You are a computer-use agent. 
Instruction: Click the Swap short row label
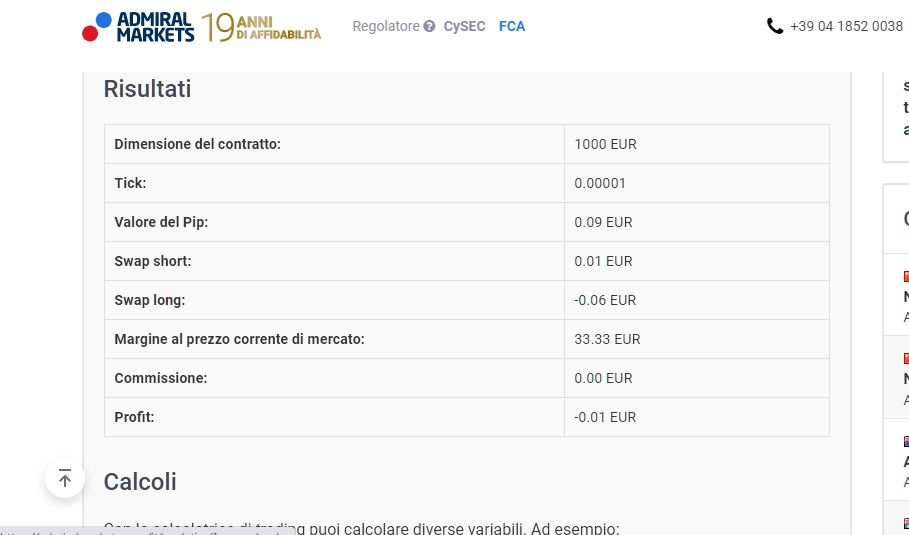153,261
